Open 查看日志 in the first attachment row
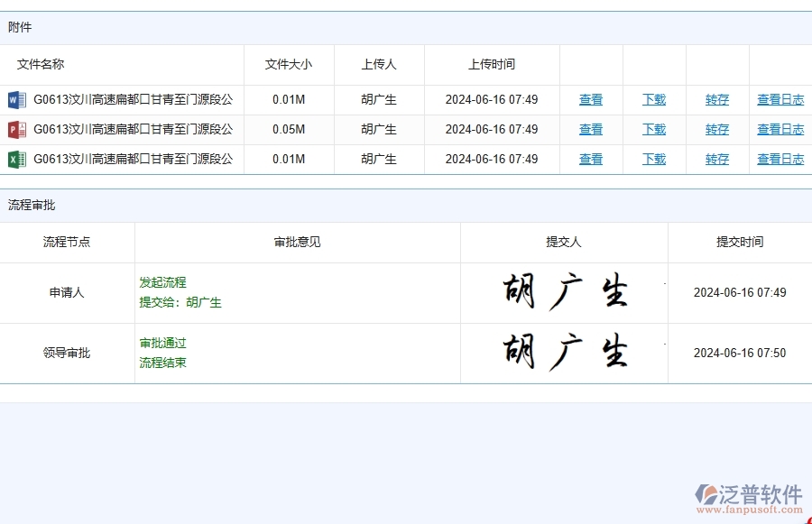The image size is (812, 524). pos(780,99)
